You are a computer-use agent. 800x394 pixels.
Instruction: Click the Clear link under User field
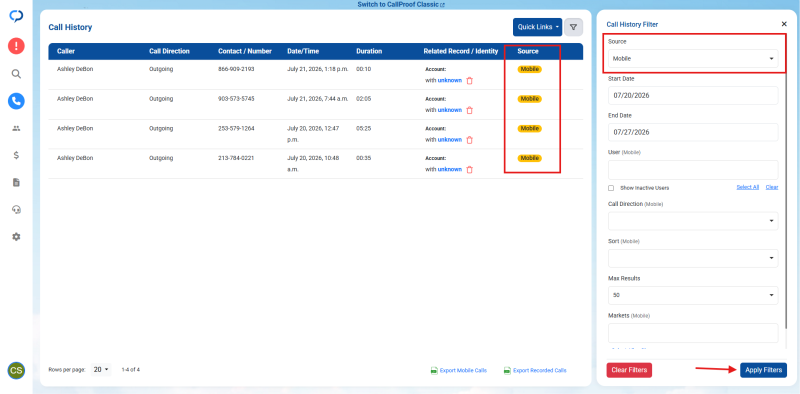(x=772, y=187)
